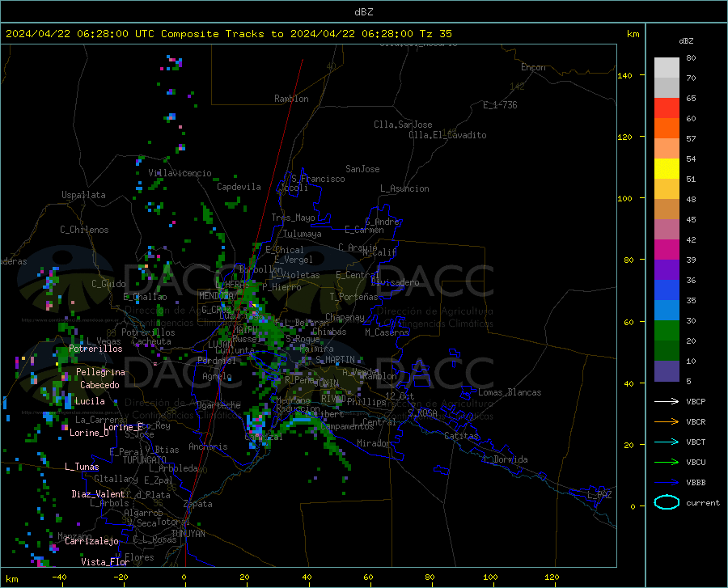Screen dimensions: 728x588
Task: Click the L_Dormida location label
Action: coord(505,459)
